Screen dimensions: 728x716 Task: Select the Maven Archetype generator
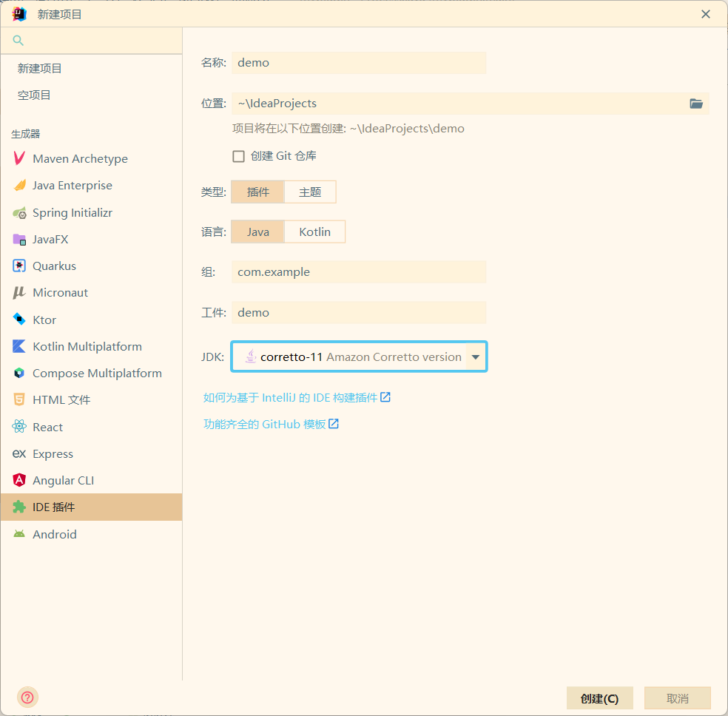[x=91, y=159]
